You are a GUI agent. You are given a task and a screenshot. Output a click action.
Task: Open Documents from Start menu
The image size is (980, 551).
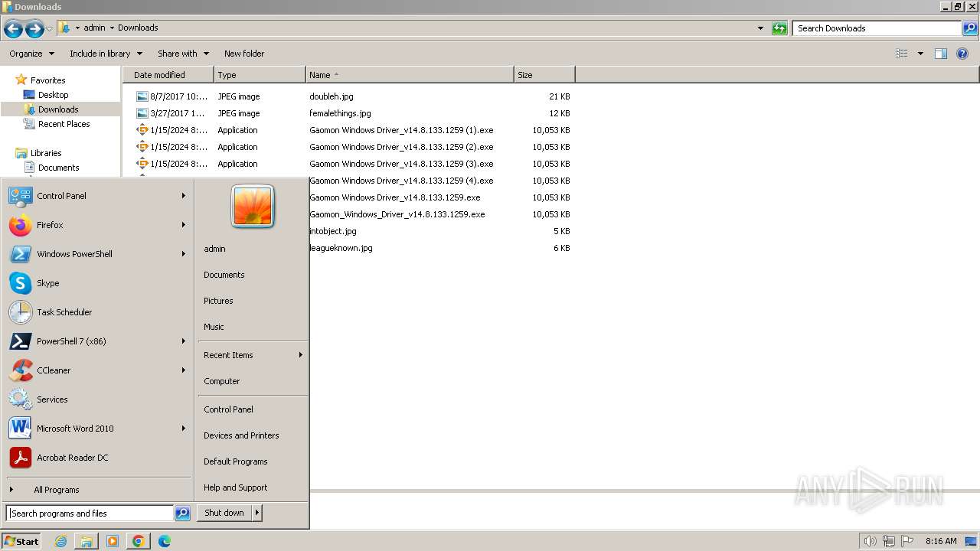(x=224, y=275)
